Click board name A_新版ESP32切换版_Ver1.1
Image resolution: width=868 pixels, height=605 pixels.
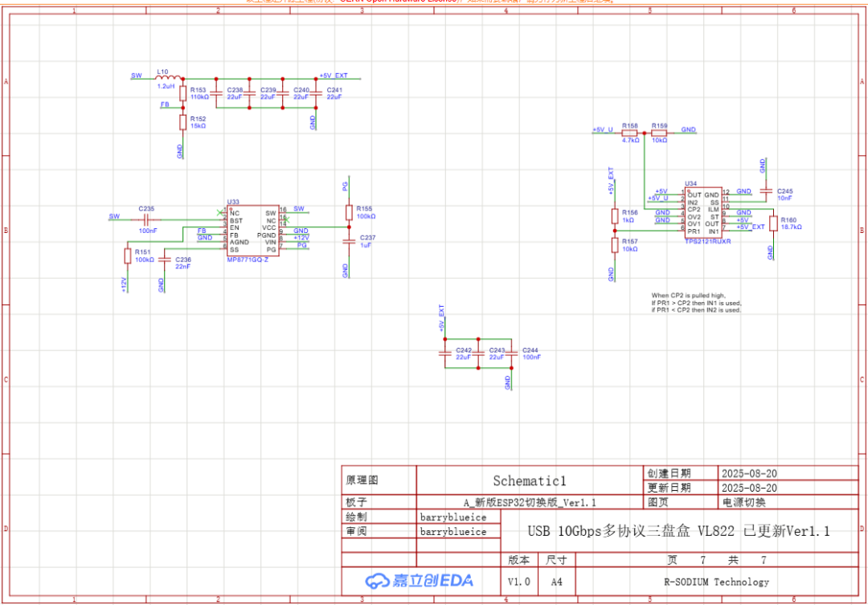click(529, 502)
